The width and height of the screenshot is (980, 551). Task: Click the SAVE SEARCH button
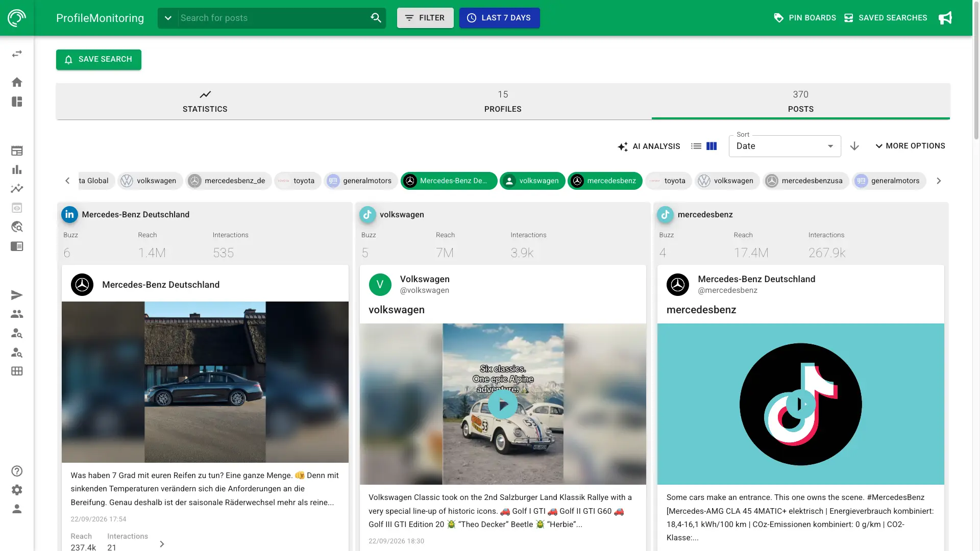pos(99,59)
